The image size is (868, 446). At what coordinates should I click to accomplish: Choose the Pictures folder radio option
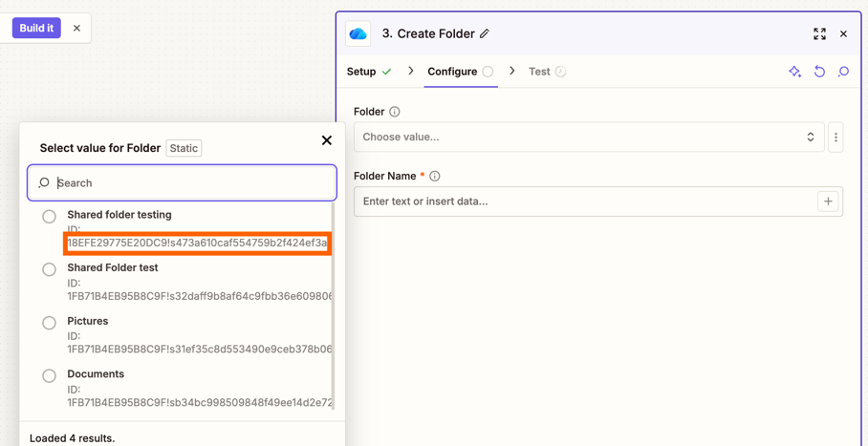pyautogui.click(x=49, y=323)
